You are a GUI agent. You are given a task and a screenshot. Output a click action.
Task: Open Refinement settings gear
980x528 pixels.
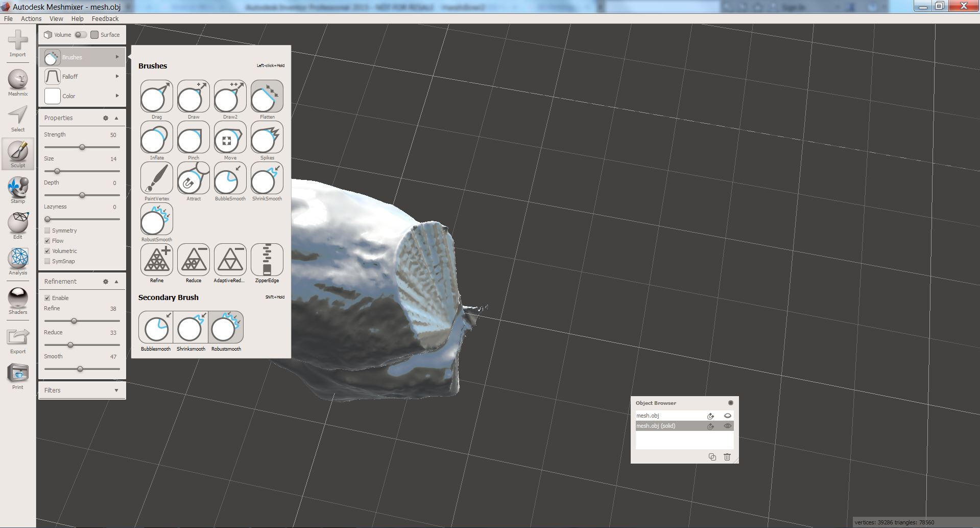pyautogui.click(x=106, y=282)
